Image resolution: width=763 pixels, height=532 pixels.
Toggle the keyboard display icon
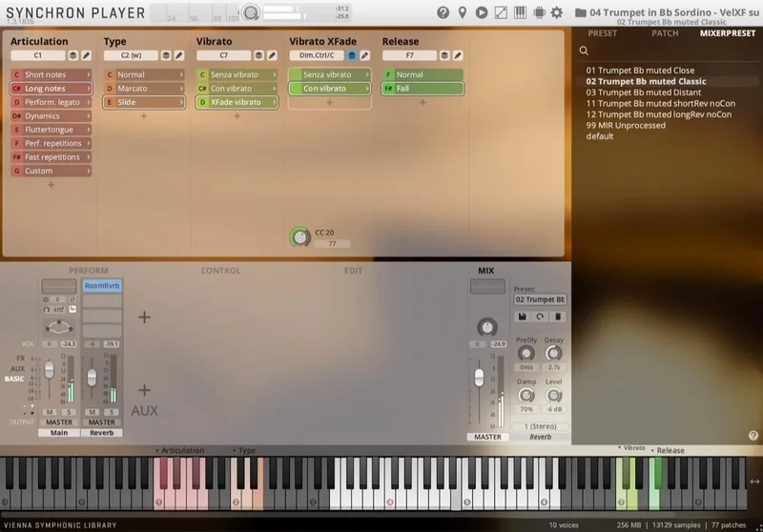[520, 12]
